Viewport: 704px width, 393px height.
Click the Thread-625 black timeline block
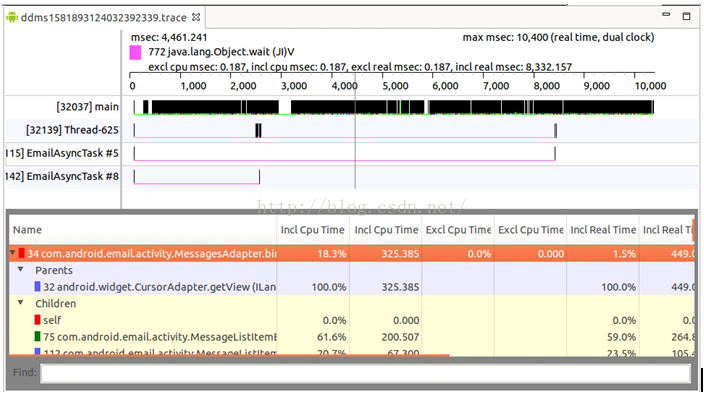pos(258,130)
